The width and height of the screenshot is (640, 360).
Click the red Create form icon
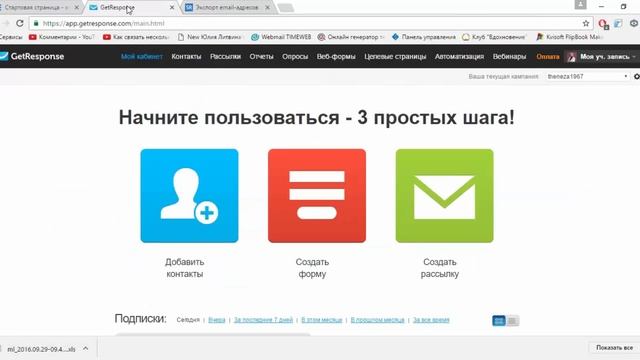tap(317, 196)
